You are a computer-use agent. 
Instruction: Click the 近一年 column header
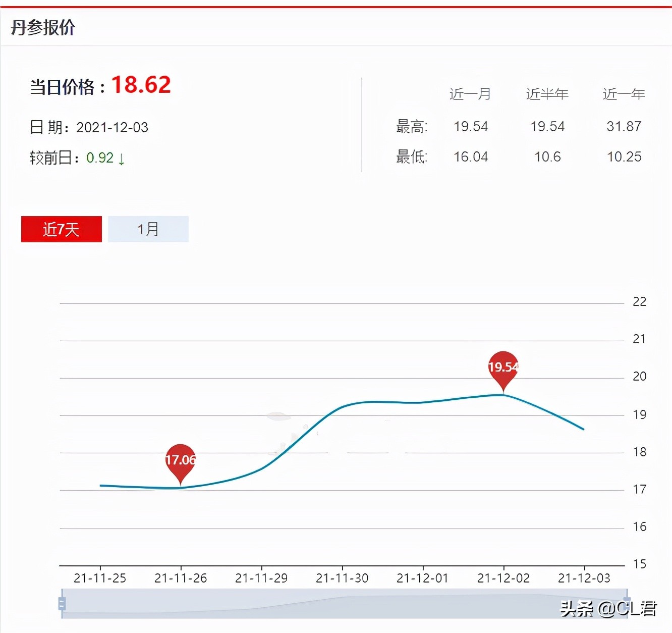(624, 94)
